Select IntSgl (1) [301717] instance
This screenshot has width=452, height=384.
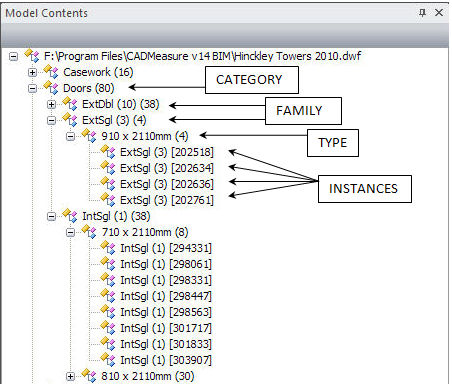[166, 328]
